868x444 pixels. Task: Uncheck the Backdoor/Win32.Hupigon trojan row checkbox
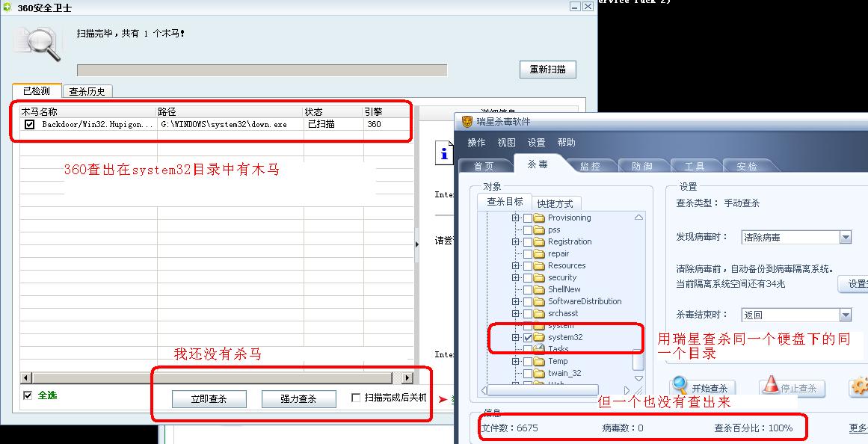pos(29,125)
